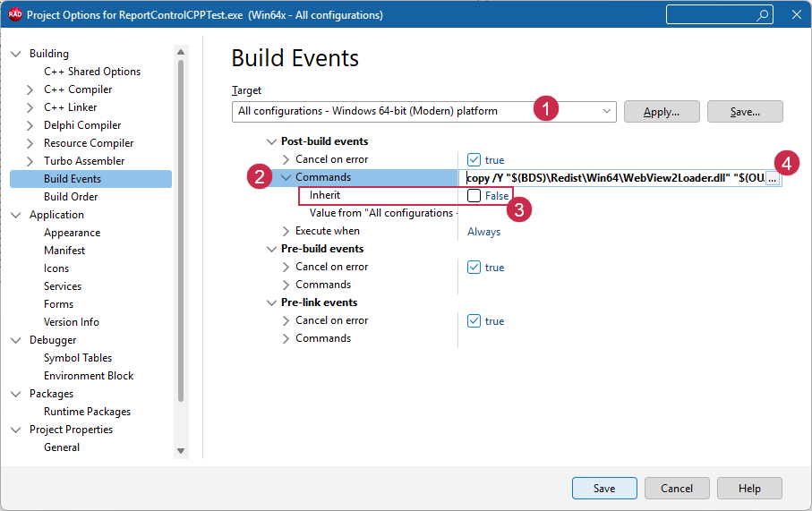Image resolution: width=812 pixels, height=511 pixels.
Task: Expand Pre-link Commands row
Action: coord(286,338)
